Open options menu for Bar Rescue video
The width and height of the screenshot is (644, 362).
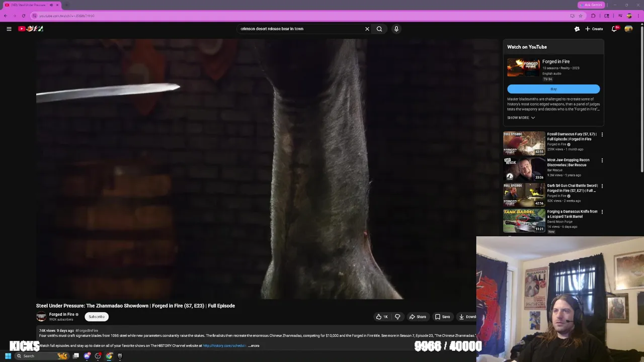click(x=602, y=160)
